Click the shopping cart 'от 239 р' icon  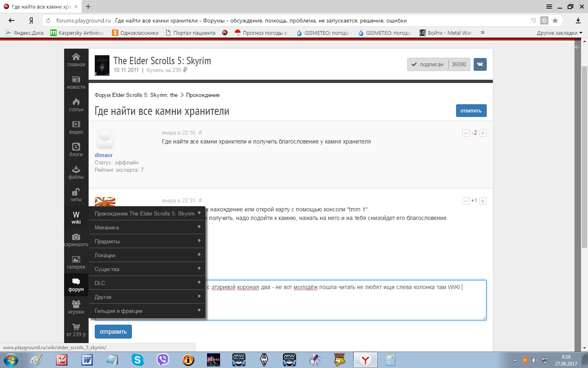[76, 330]
